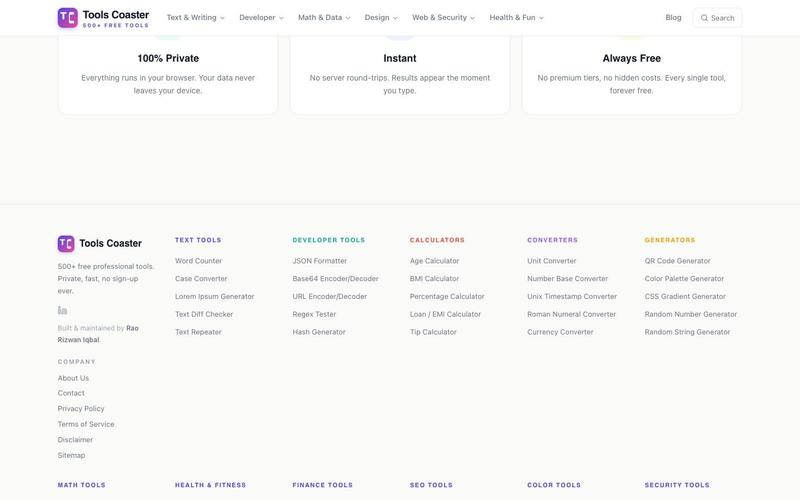Open Base64 Encoder/Decoder
Image resolution: width=800 pixels, height=500 pixels.
(x=335, y=279)
